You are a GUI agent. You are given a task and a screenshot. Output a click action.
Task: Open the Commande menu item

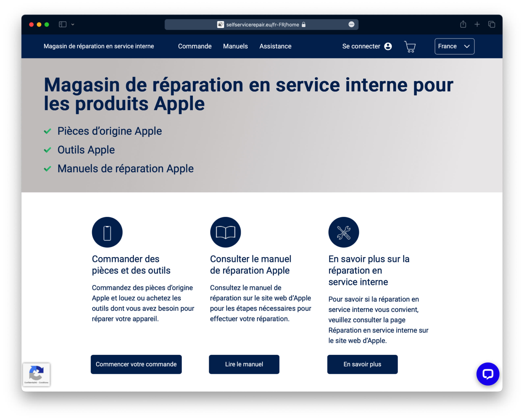tap(195, 46)
